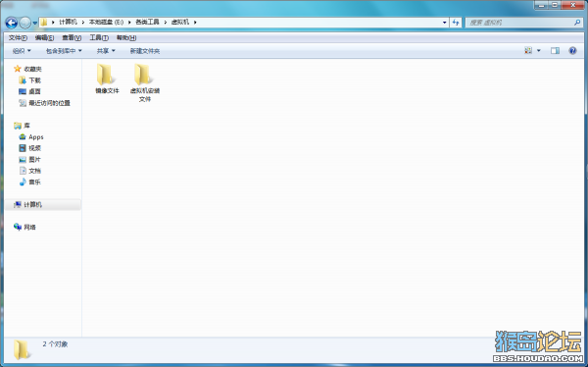Image resolution: width=588 pixels, height=367 pixels.
Task: Go back with the Back arrow button
Action: point(11,23)
